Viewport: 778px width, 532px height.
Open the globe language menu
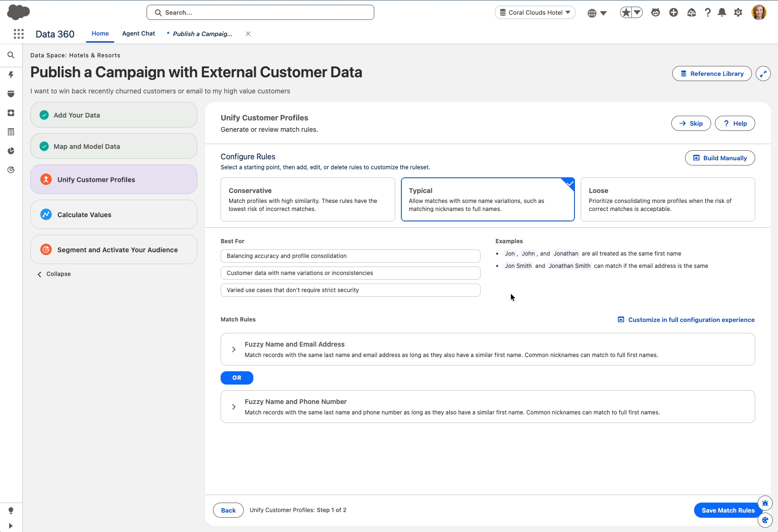tap(597, 13)
